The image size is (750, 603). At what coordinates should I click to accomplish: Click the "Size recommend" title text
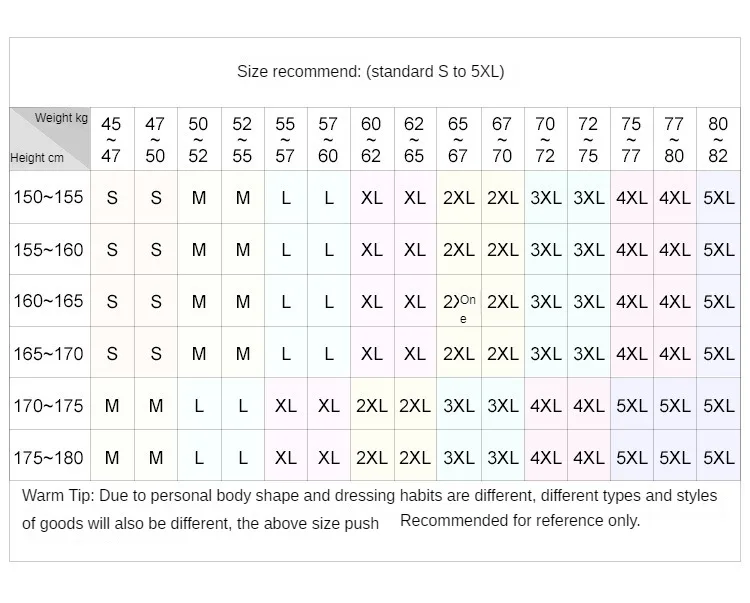[371, 71]
